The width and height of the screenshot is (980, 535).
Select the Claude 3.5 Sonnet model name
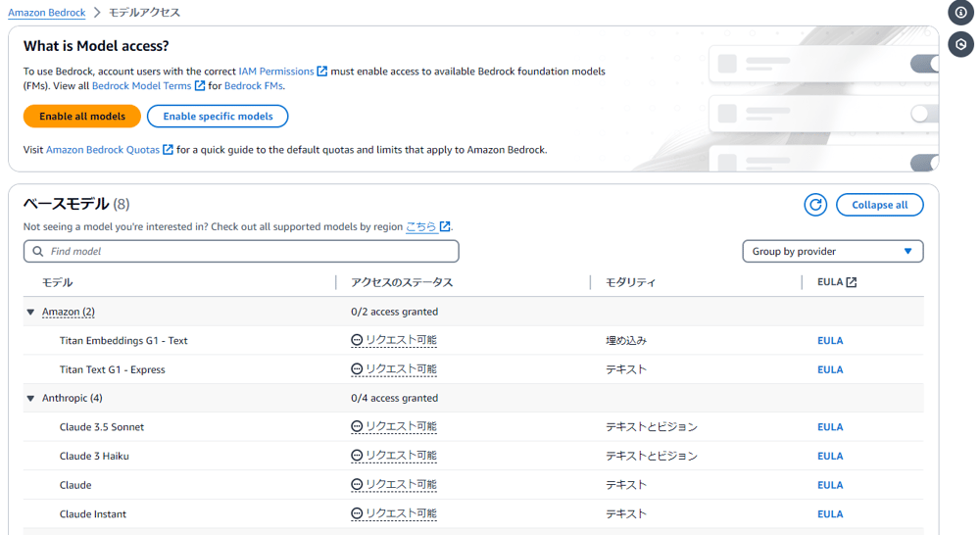tap(102, 427)
